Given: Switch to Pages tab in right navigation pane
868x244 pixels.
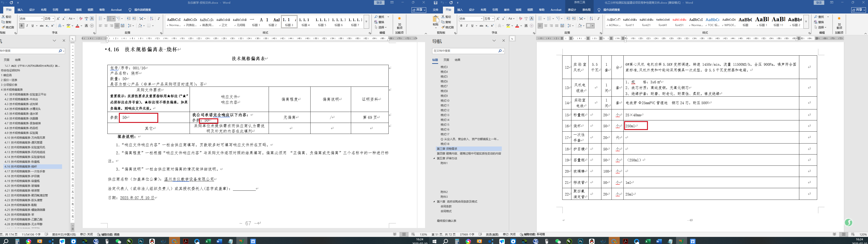Looking at the screenshot, I should point(446,60).
